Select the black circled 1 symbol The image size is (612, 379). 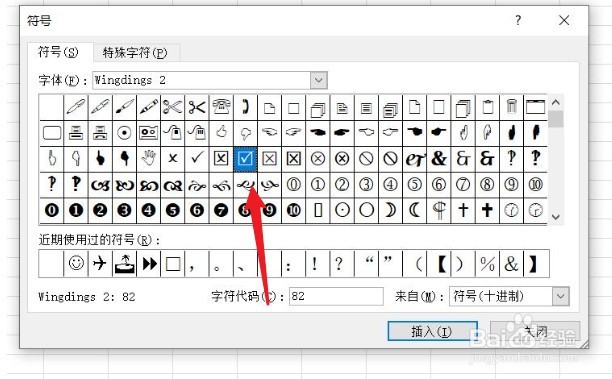coord(76,210)
